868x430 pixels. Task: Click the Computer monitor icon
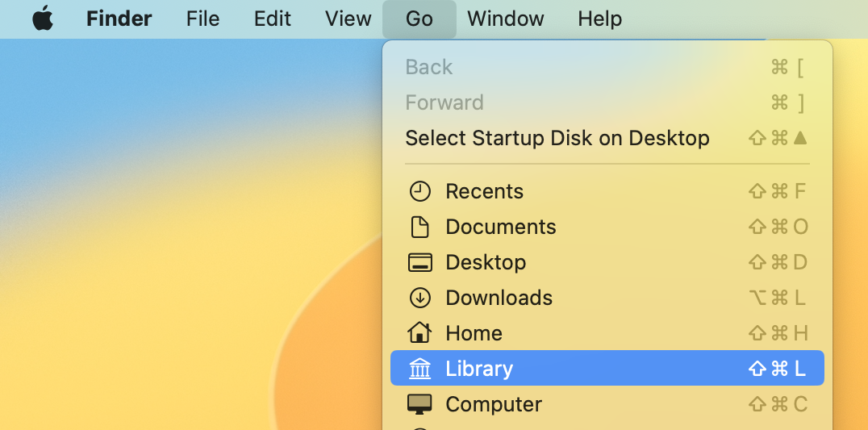click(420, 404)
